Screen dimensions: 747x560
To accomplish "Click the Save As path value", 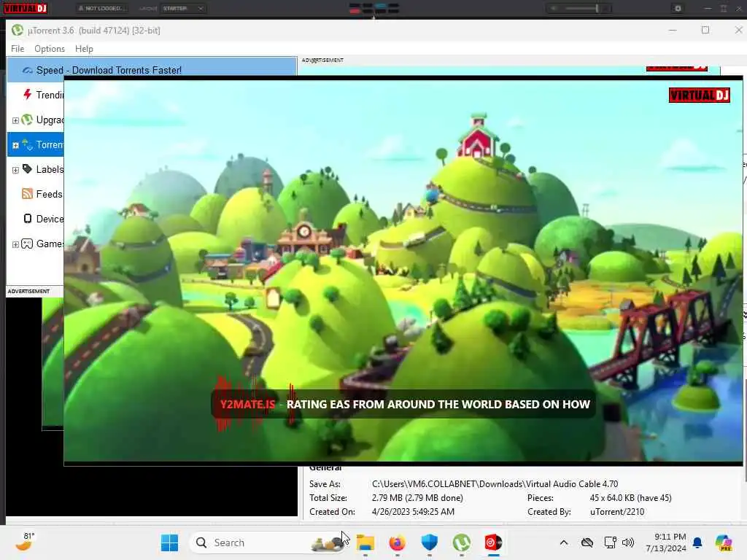I will coord(495,484).
